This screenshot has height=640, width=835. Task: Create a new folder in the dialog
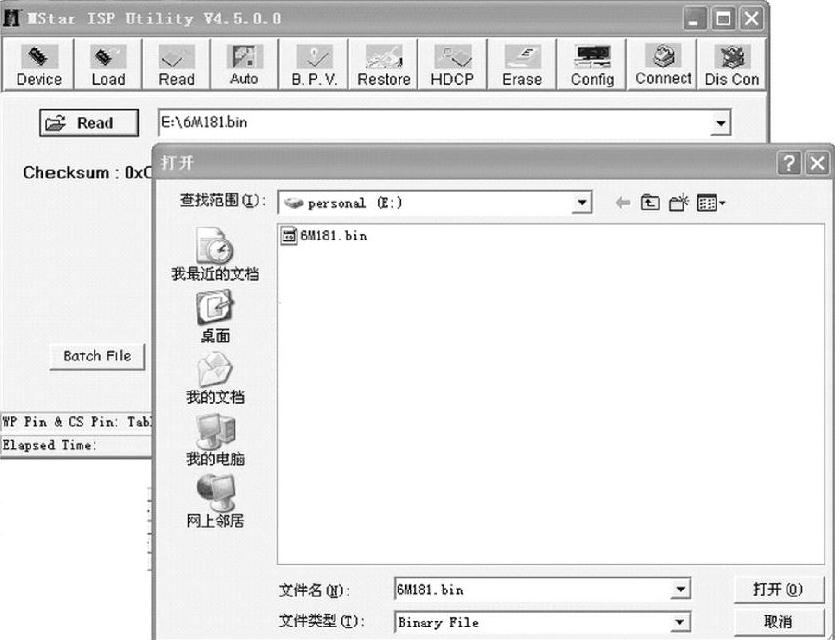click(678, 203)
